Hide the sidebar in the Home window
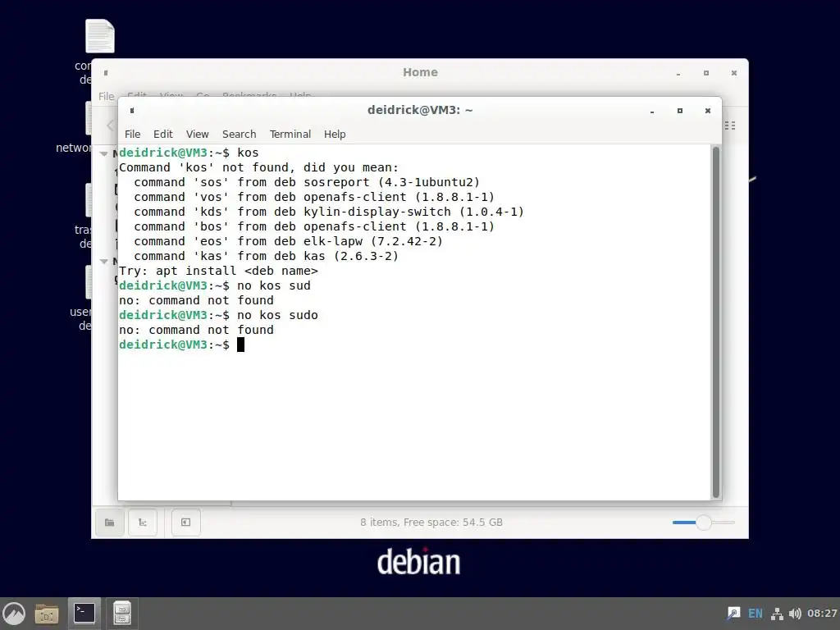 click(186, 523)
